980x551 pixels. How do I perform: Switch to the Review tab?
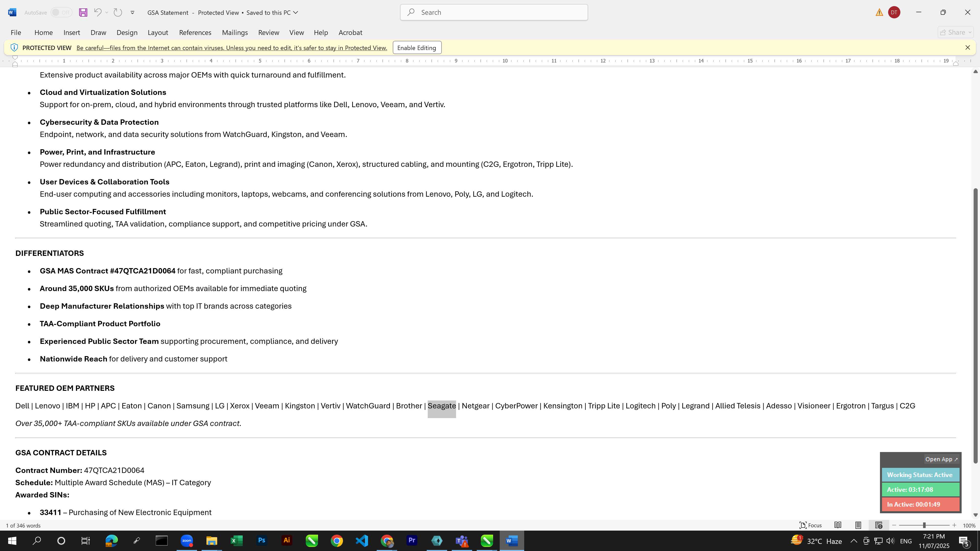[268, 32]
